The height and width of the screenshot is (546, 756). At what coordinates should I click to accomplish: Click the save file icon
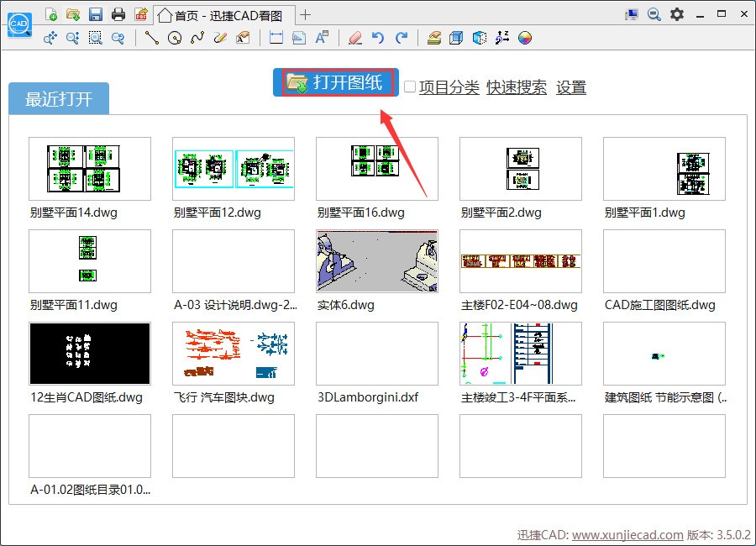click(x=94, y=14)
